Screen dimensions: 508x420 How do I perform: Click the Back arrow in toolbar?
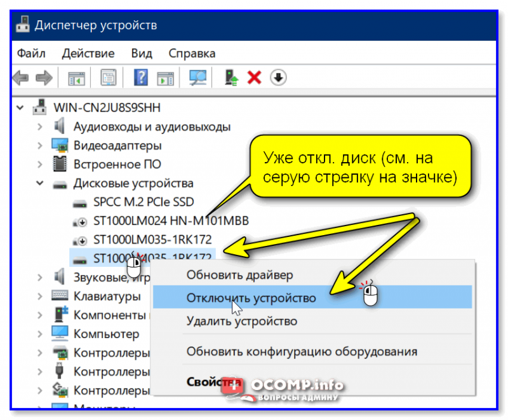coord(21,78)
